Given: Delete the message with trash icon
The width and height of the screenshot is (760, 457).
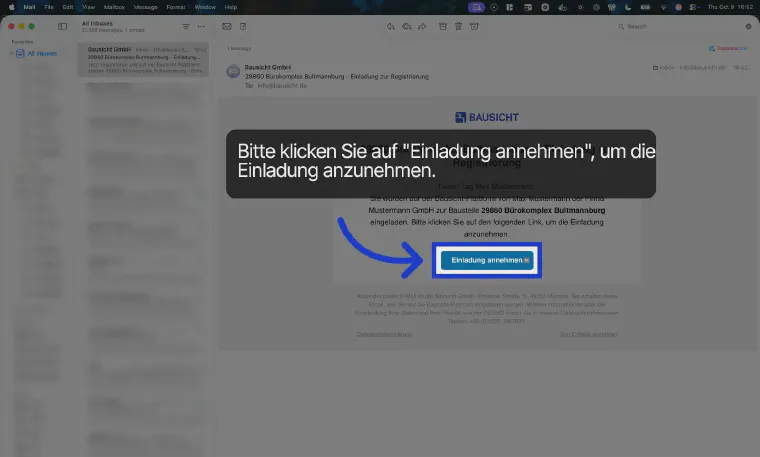Looking at the screenshot, I should [459, 27].
